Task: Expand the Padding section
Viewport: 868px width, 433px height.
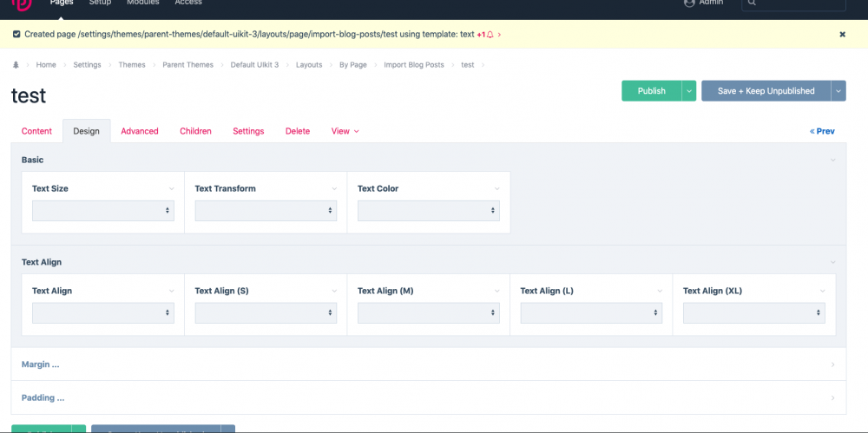Action: click(429, 397)
